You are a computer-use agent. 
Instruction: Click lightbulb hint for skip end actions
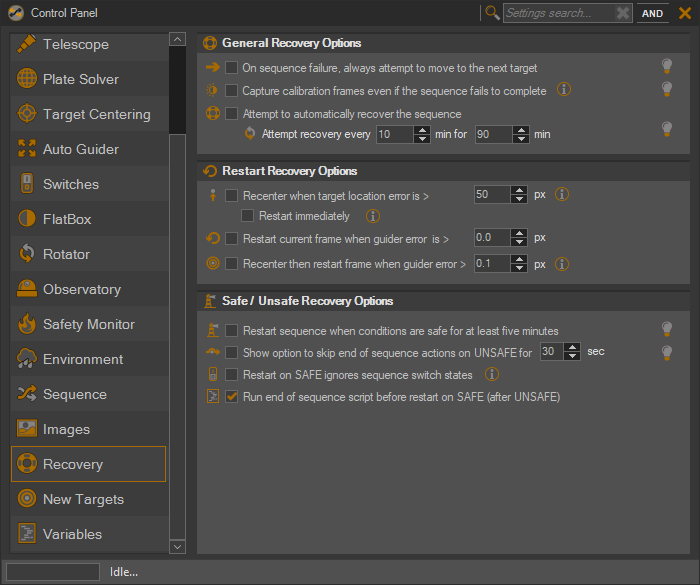tap(667, 353)
